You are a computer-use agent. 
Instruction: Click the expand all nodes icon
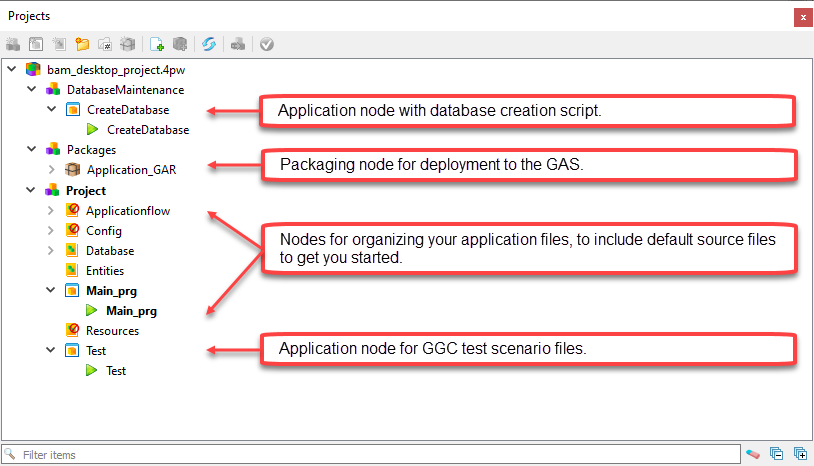tap(800, 455)
